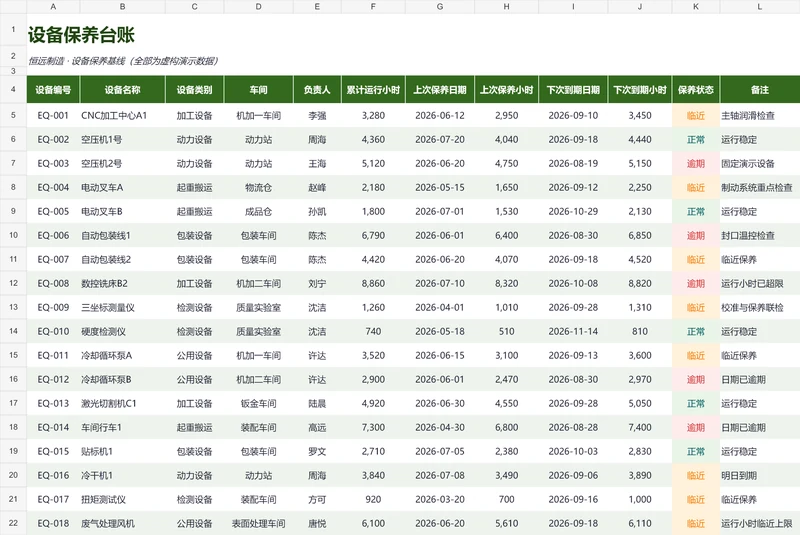The width and height of the screenshot is (800, 535).
Task: Select row 5 header
Action: (13, 115)
